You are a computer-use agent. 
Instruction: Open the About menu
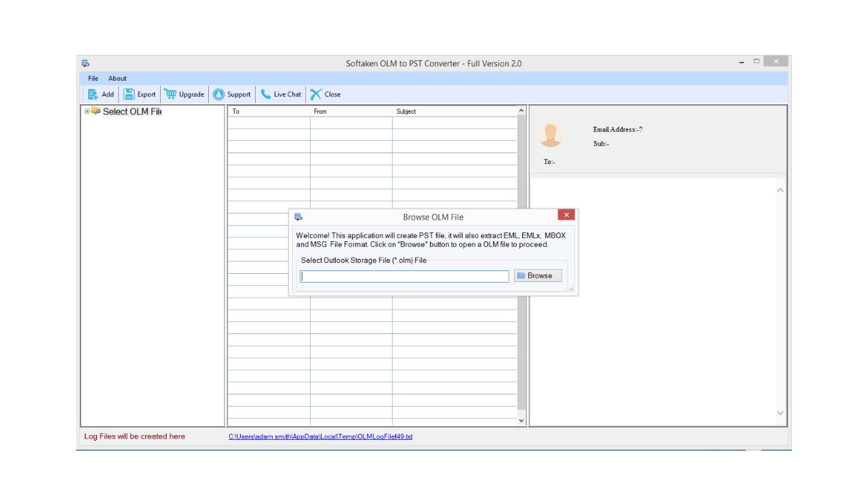click(x=117, y=79)
